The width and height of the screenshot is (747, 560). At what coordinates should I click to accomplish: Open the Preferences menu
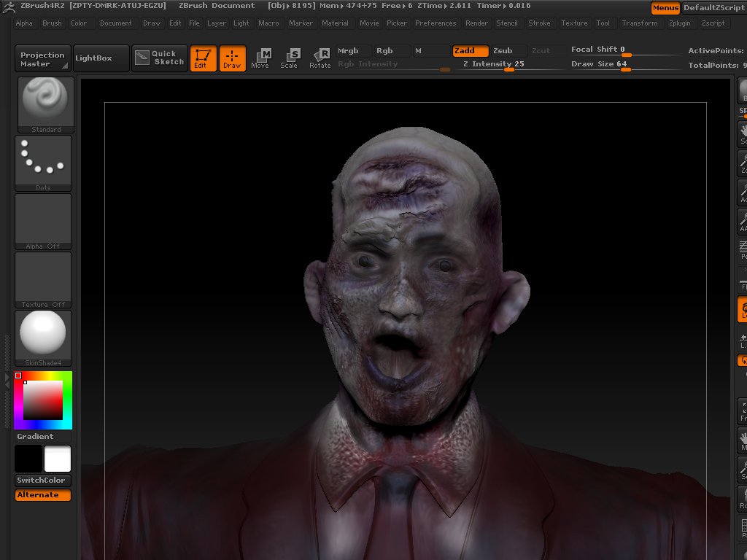tap(436, 23)
